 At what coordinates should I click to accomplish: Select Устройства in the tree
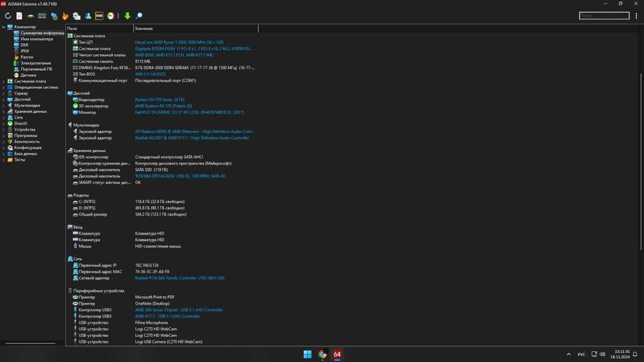coord(24,129)
